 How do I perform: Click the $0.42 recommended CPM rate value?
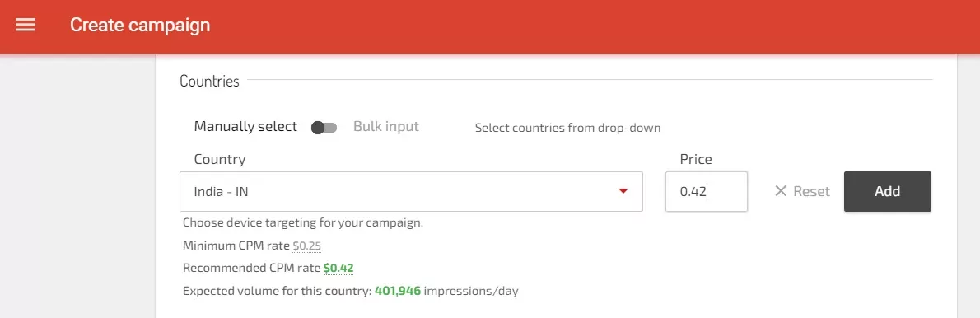click(338, 269)
